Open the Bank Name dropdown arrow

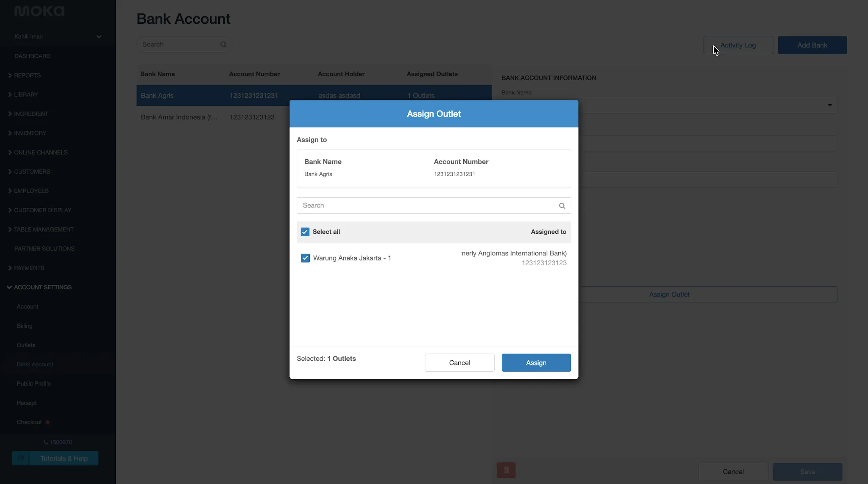tap(829, 105)
